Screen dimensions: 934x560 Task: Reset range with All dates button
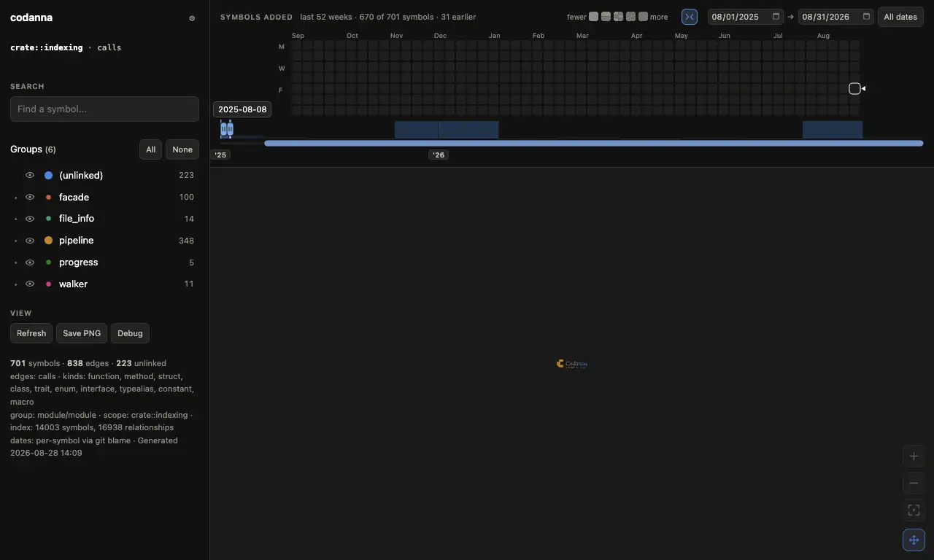click(x=900, y=17)
